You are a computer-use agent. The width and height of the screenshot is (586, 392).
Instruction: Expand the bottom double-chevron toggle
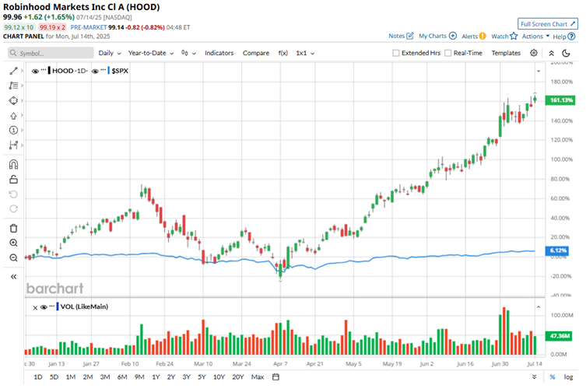(x=535, y=376)
